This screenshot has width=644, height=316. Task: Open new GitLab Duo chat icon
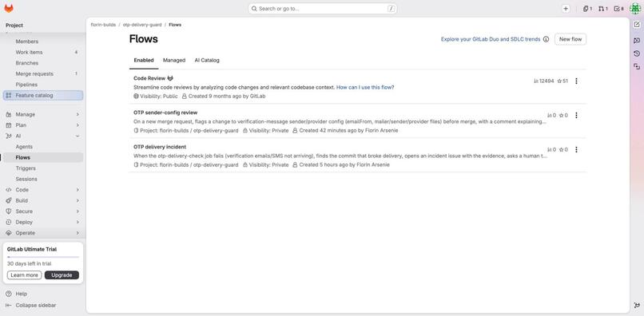pyautogui.click(x=637, y=25)
